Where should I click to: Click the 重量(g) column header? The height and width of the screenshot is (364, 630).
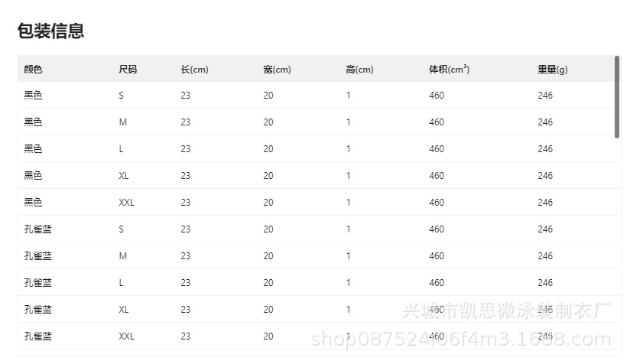point(552,70)
